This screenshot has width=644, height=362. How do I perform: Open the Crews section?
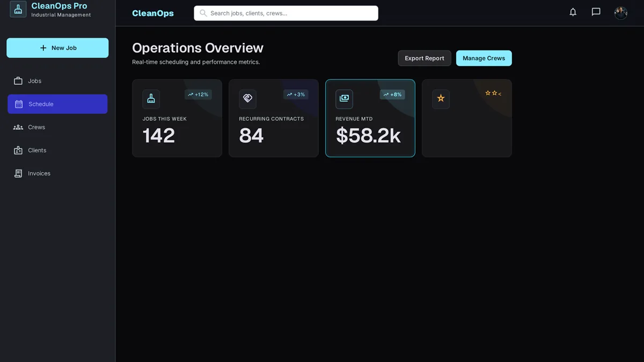57,127
